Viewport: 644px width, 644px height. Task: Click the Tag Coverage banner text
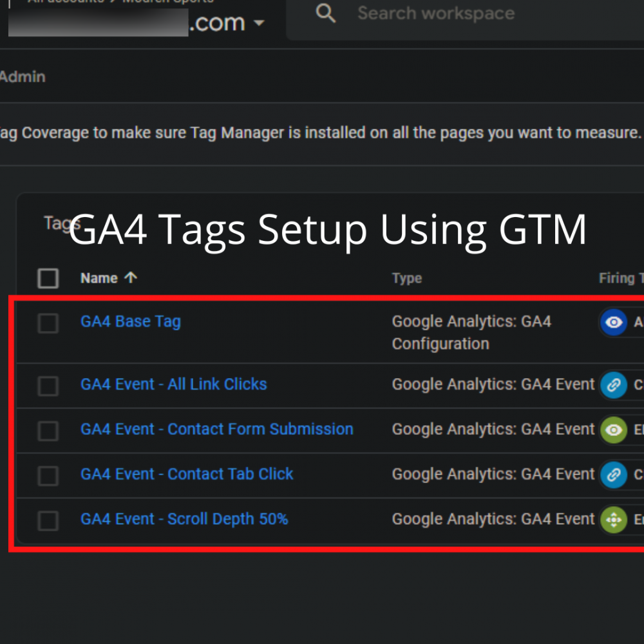click(x=320, y=133)
